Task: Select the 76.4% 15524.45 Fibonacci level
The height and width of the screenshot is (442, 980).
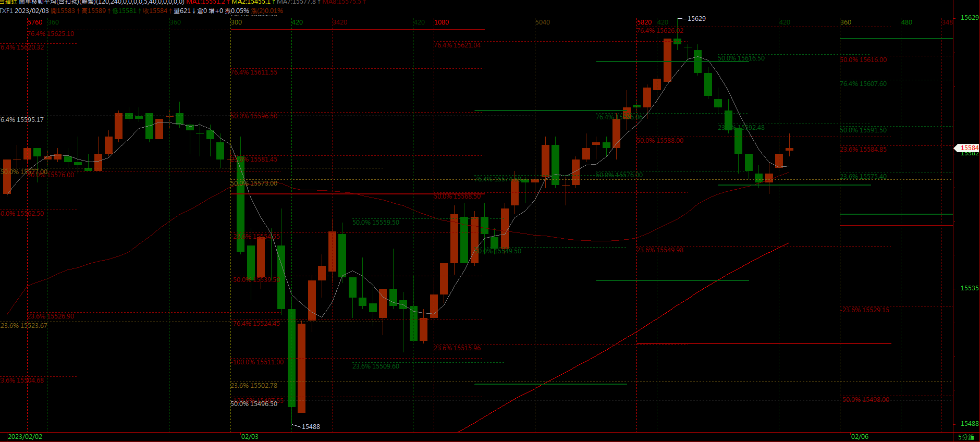Action: [256, 324]
